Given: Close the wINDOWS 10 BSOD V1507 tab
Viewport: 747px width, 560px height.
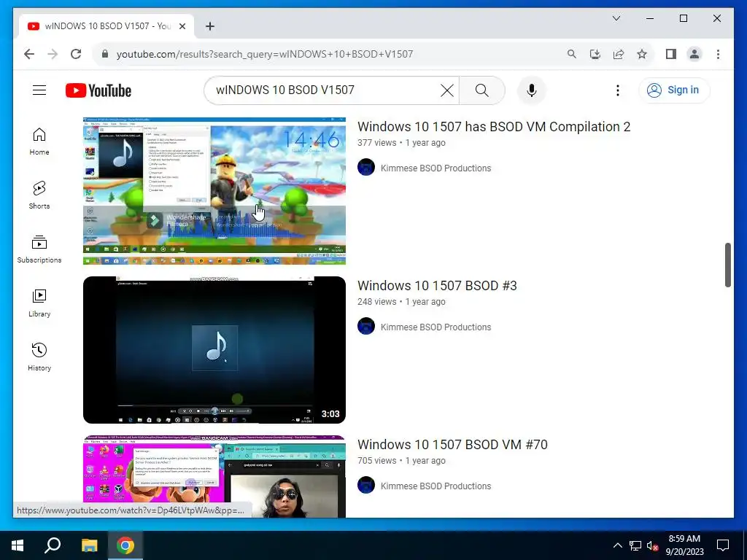Looking at the screenshot, I should point(182,26).
